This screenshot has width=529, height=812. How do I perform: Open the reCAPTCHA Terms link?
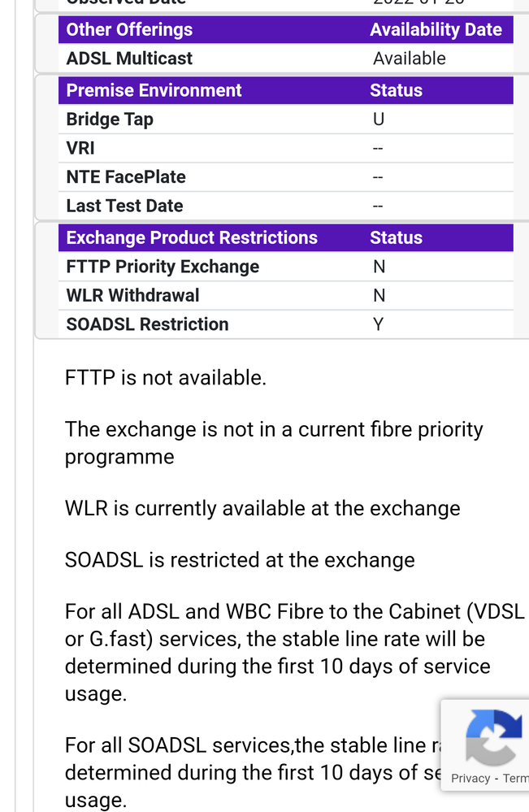coord(515,779)
